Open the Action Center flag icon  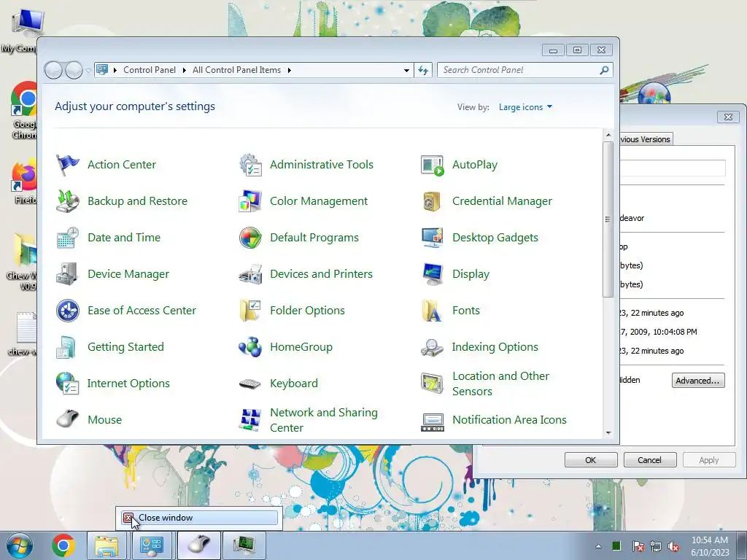(x=67, y=165)
